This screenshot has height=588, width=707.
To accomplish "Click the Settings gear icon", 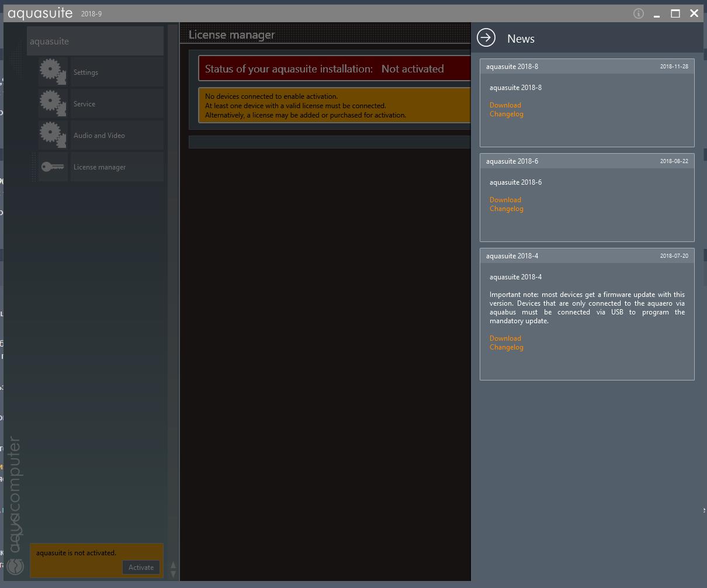I will [x=53, y=72].
